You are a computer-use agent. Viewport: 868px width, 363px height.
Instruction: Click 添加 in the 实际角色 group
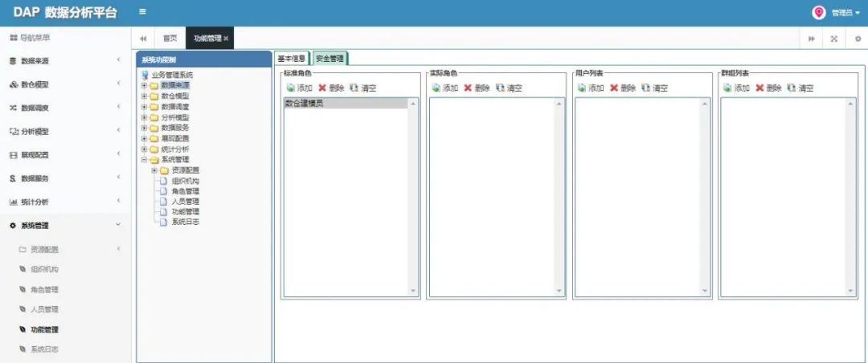[444, 88]
